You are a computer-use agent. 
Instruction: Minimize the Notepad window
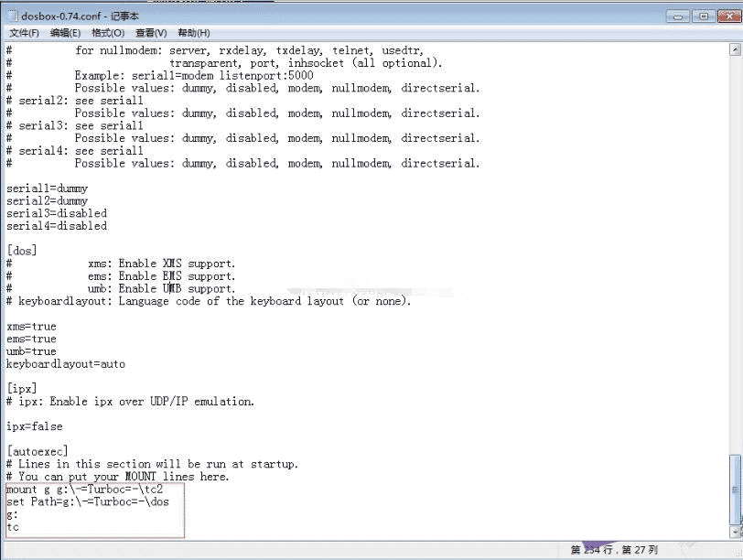point(678,16)
